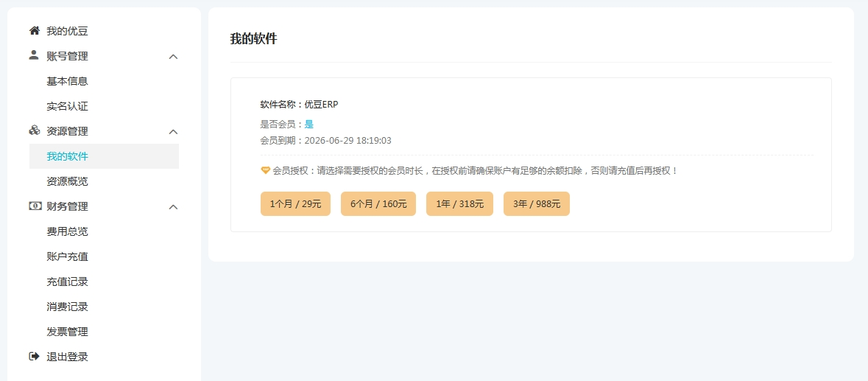Click the cubes icon beside 资源管理
The width and height of the screenshot is (868, 381).
[x=35, y=130]
